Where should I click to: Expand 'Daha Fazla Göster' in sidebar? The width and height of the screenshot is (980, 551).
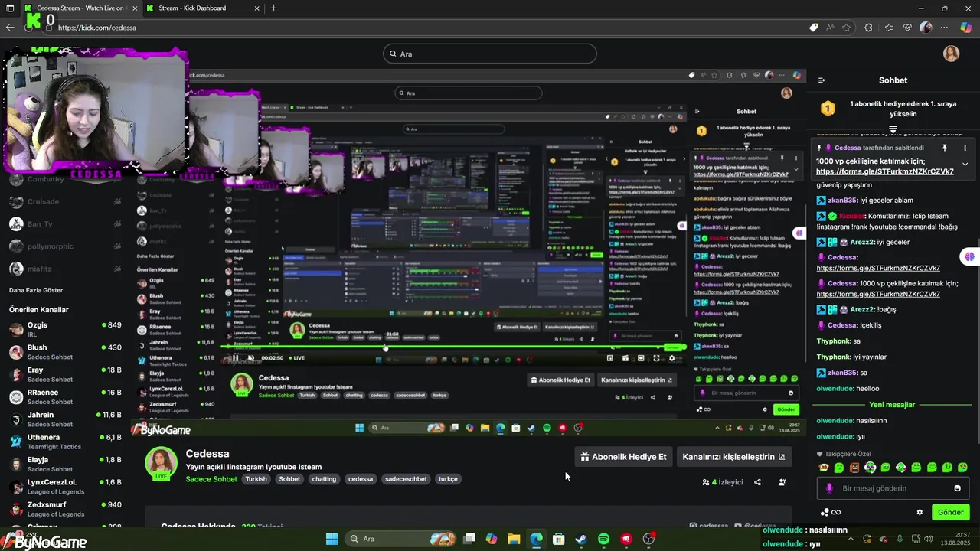(x=36, y=290)
